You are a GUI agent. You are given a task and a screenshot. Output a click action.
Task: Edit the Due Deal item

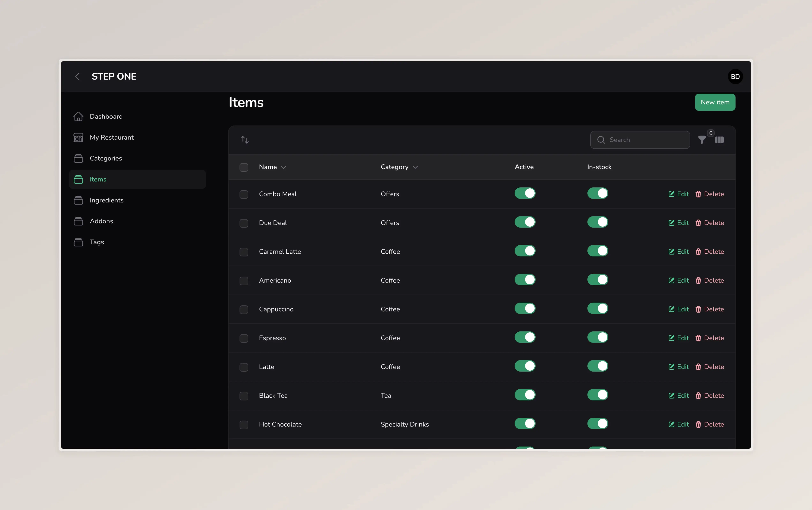(679, 223)
